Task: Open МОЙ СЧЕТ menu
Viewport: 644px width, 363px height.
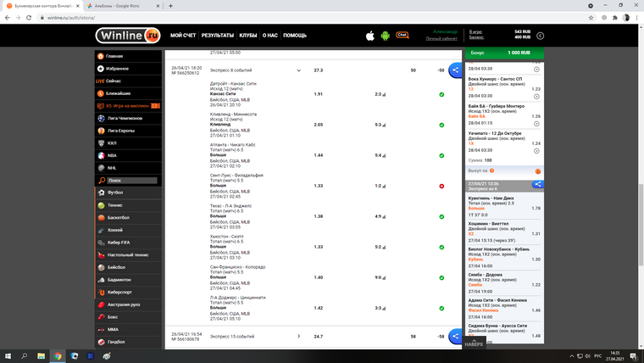Action: [x=183, y=36]
